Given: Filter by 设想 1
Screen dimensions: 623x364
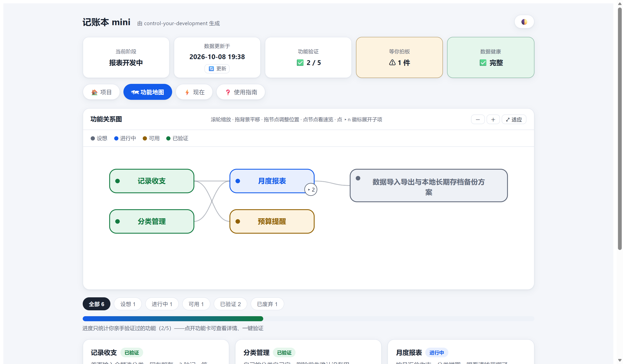Looking at the screenshot, I should click(x=128, y=304).
